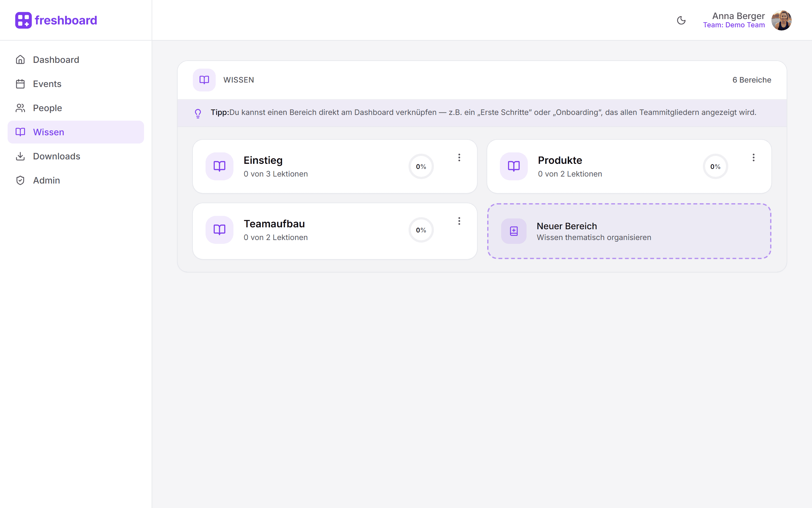Select the Wissen sidebar entry
The height and width of the screenshot is (508, 812).
pos(76,132)
